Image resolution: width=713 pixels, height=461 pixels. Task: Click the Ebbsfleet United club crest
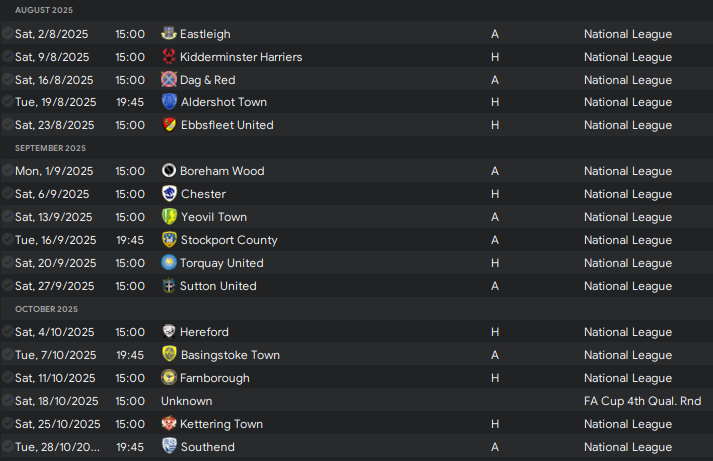169,125
